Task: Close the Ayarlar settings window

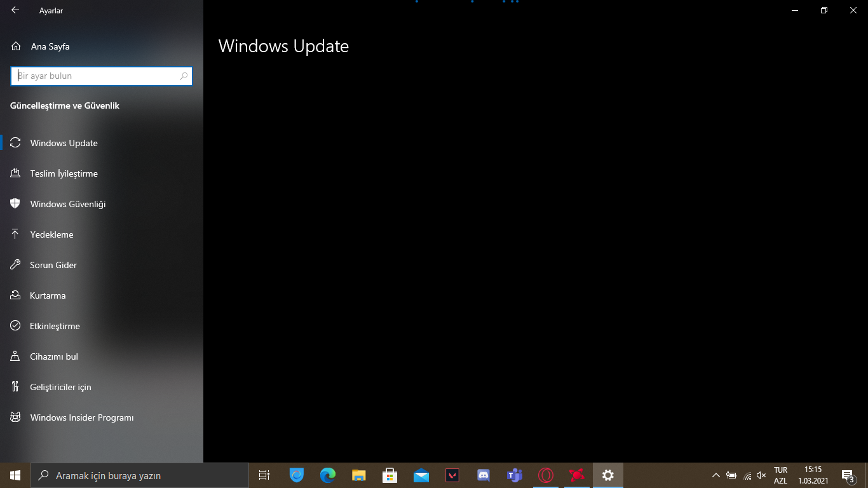Action: pos(853,10)
